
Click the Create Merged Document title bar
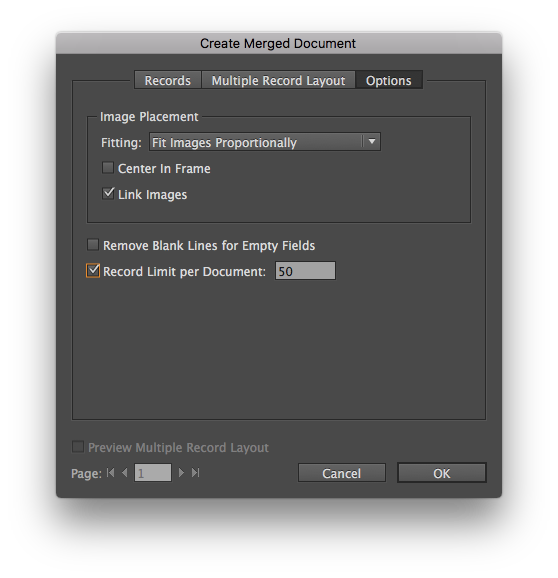click(279, 43)
